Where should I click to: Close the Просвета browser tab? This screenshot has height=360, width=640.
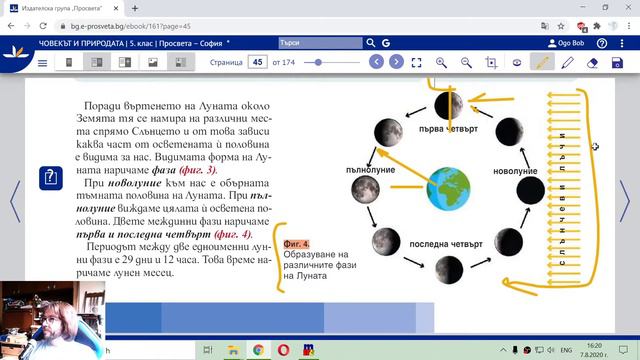(x=116, y=8)
